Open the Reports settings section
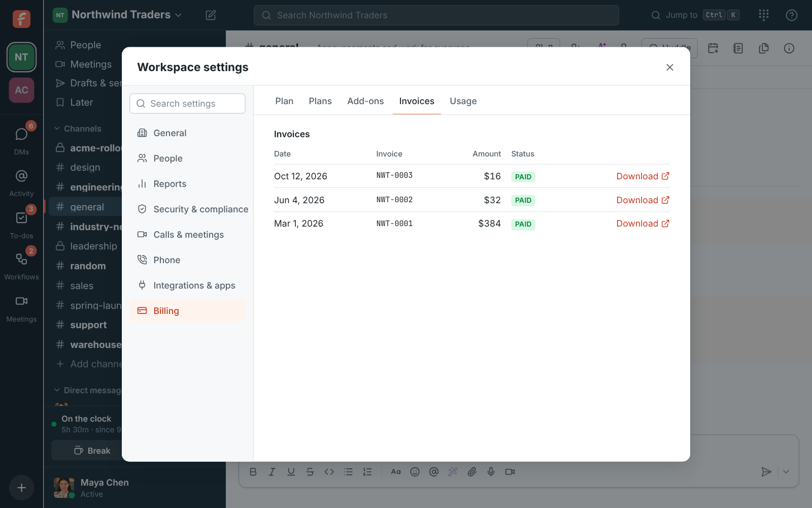 pyautogui.click(x=187, y=184)
